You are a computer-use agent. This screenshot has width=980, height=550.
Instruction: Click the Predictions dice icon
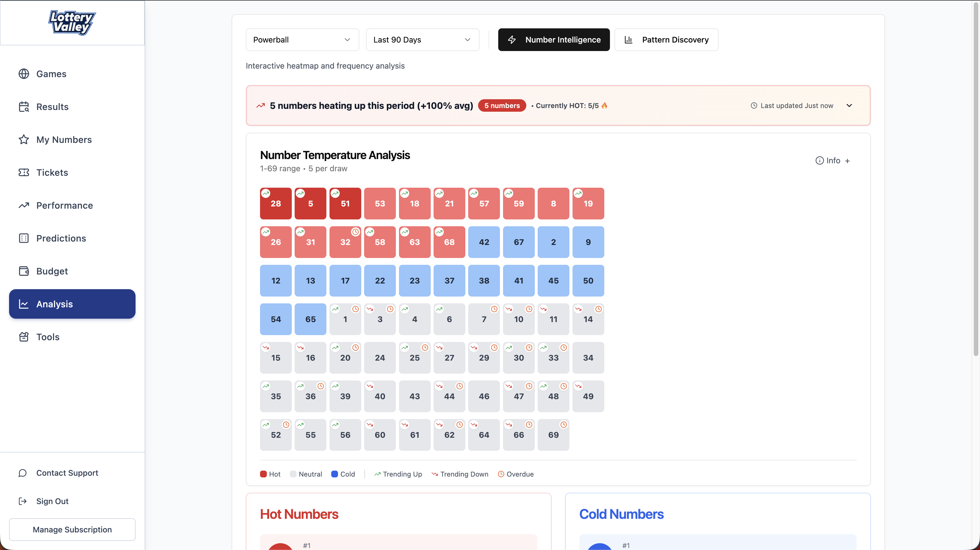24,238
